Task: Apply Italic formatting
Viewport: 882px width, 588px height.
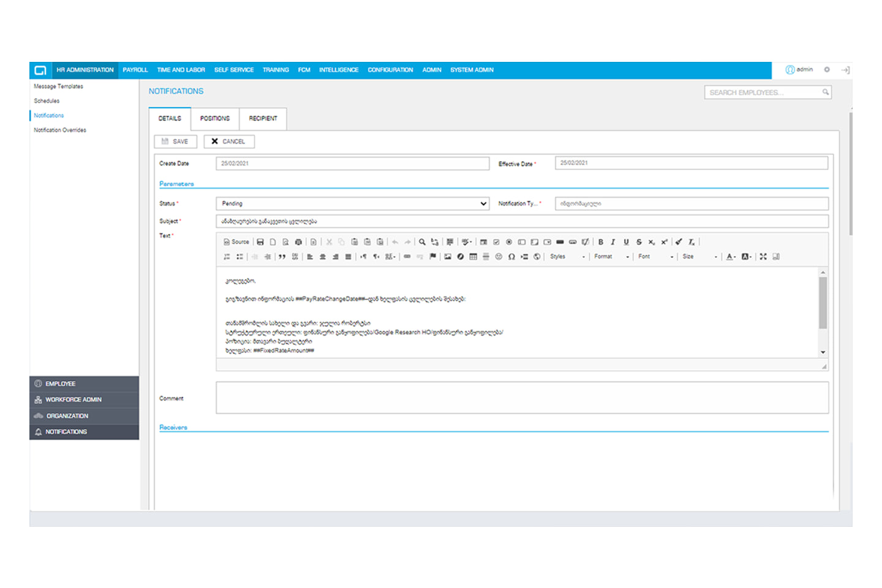Action: click(x=613, y=242)
